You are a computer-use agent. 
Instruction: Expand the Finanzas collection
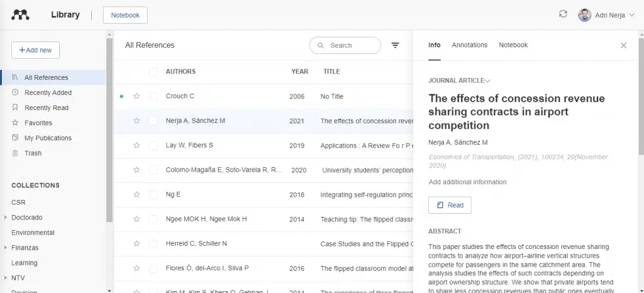(x=6, y=248)
